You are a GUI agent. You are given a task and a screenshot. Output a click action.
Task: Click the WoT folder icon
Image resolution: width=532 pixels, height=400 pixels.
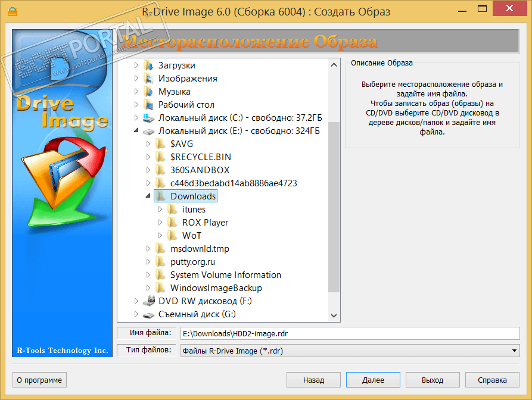[x=172, y=236]
